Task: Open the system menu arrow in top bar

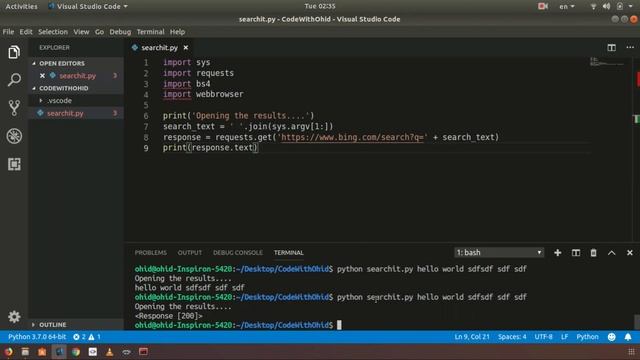Action: pyautogui.click(x=630, y=6)
